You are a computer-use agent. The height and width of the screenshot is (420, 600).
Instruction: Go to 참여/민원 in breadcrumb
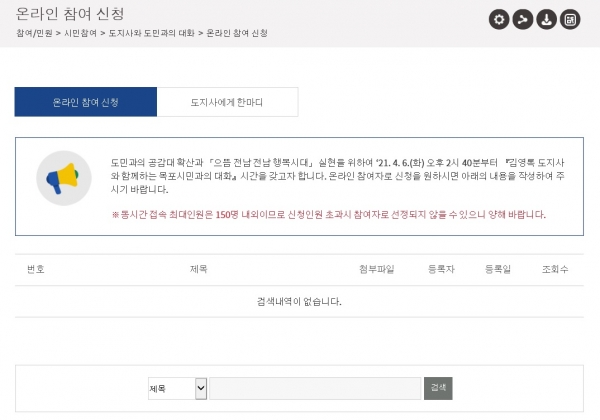(34, 34)
